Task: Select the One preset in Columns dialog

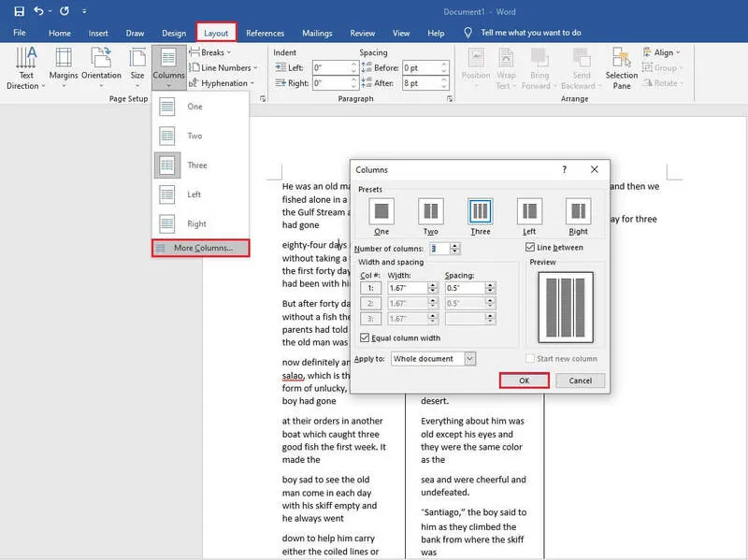Action: pyautogui.click(x=381, y=217)
